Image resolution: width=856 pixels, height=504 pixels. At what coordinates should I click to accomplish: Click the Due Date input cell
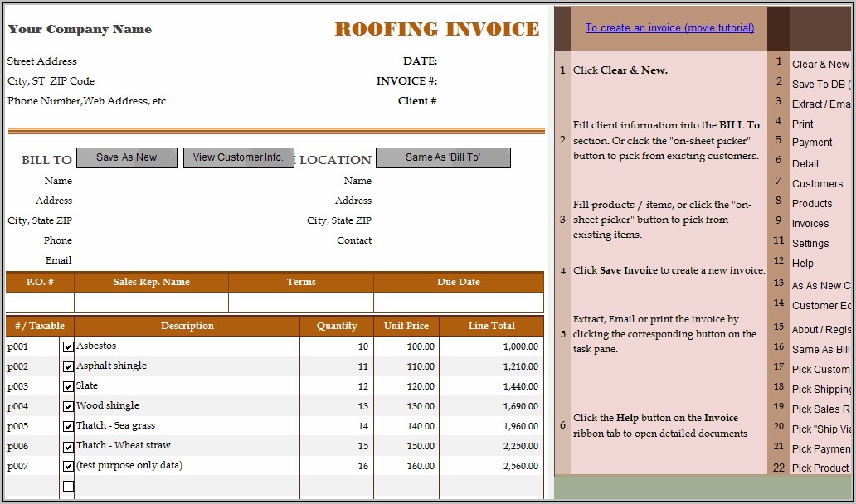point(458,303)
